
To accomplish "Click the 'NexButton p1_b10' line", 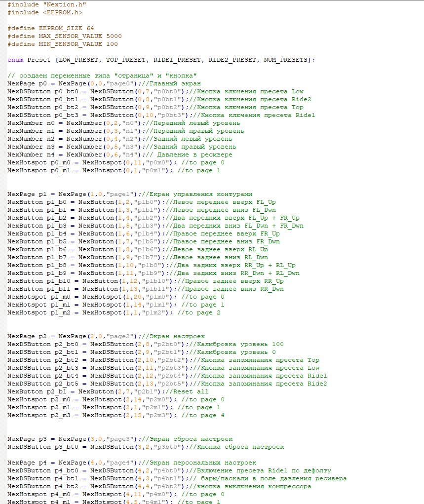I will coord(146,281).
